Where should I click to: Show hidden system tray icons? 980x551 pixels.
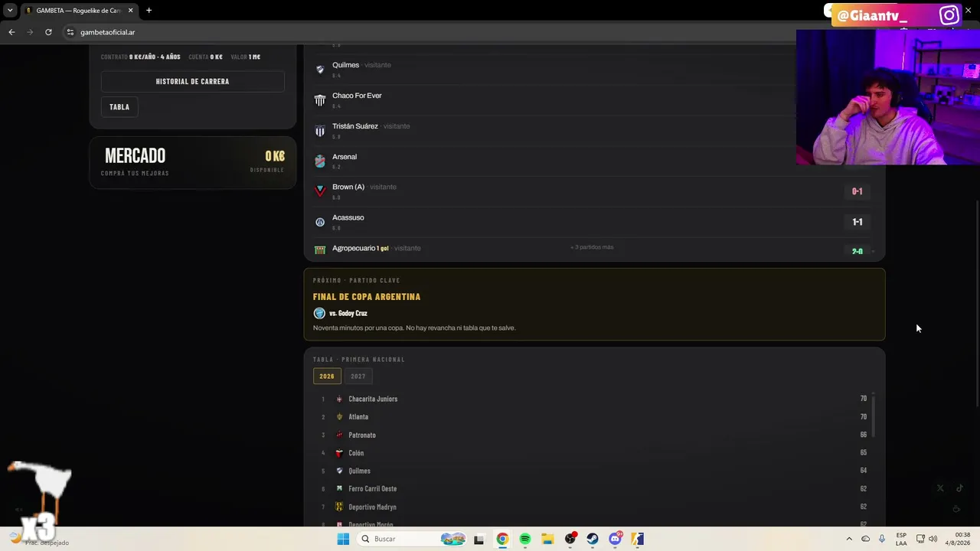(x=849, y=539)
